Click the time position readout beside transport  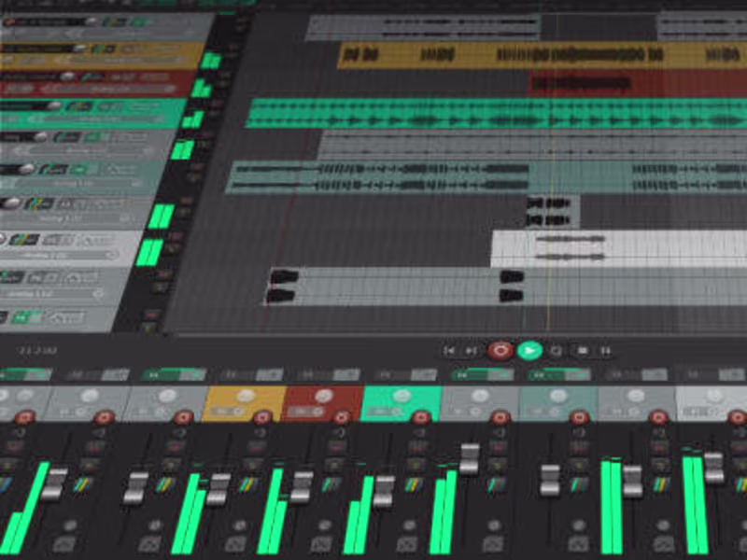coord(37,351)
